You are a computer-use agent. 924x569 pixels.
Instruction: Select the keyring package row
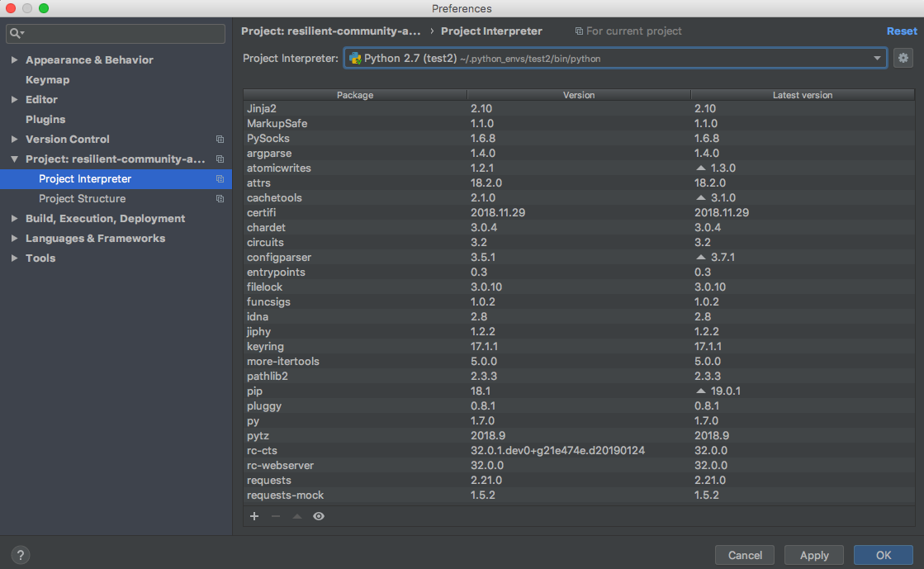click(x=579, y=346)
